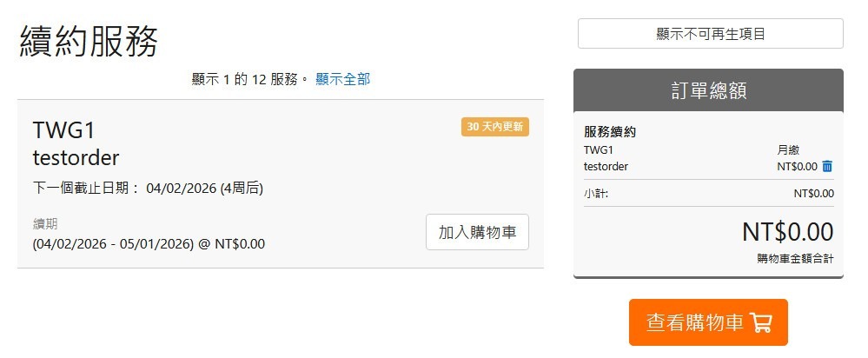Click the 下一個截止日期 due date line
The width and height of the screenshot is (868, 358).
pos(148,188)
